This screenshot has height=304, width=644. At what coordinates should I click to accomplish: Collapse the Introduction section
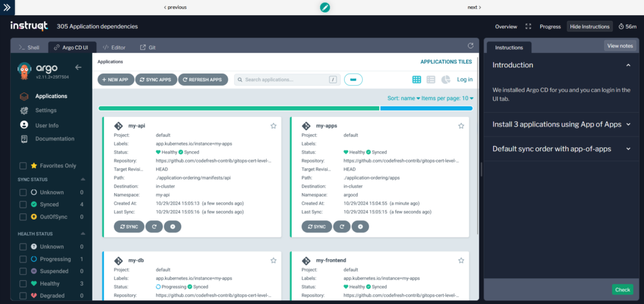(x=628, y=65)
